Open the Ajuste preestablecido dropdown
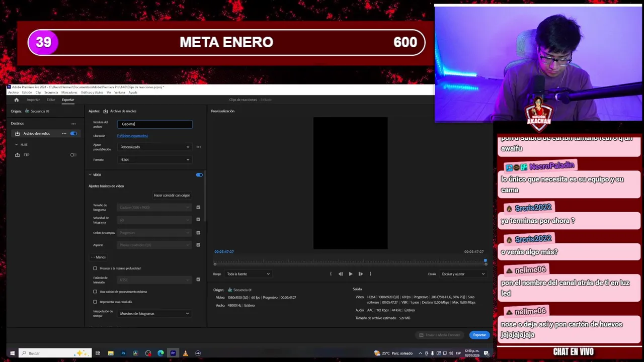Image resolution: width=644 pixels, height=362 pixels. 154,147
